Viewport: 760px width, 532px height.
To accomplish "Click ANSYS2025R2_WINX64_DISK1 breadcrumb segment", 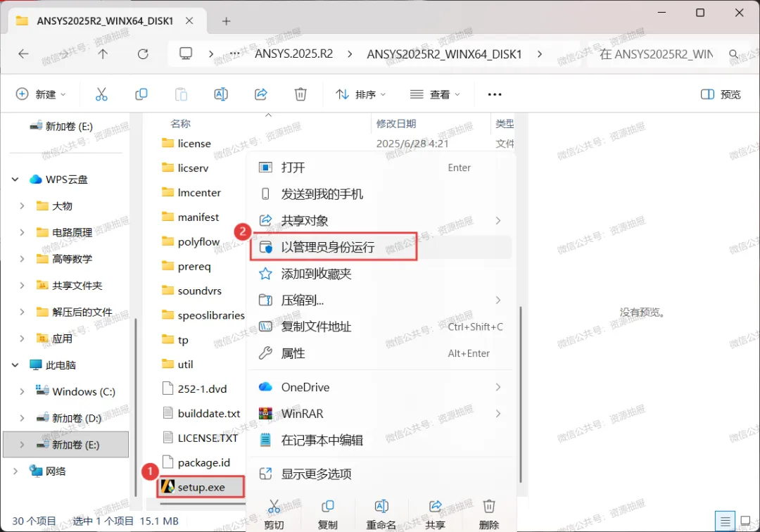I will [x=444, y=53].
